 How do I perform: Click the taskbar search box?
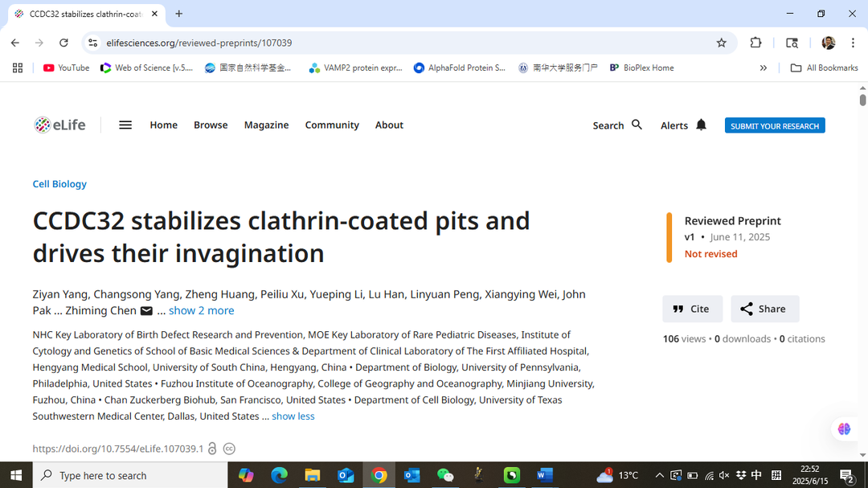(130, 475)
